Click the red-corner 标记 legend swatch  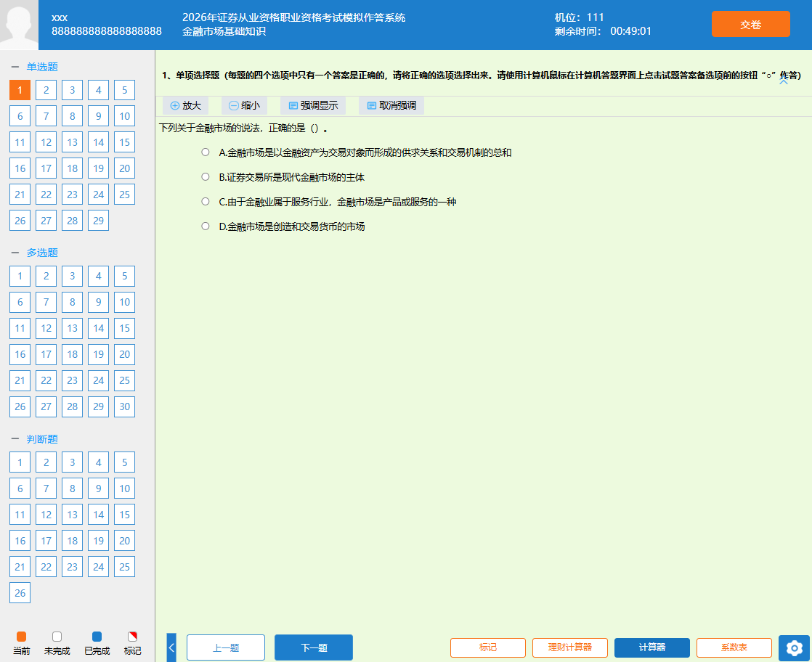tap(133, 637)
